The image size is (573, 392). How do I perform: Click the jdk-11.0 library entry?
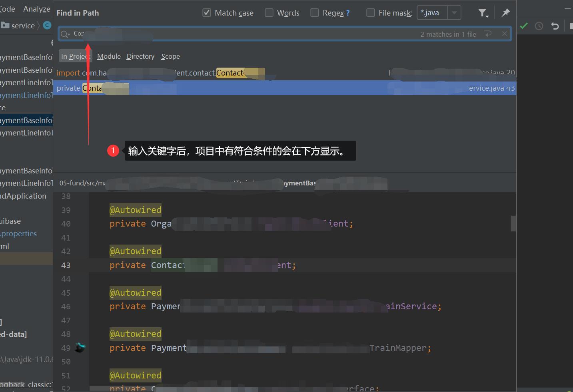click(26, 359)
